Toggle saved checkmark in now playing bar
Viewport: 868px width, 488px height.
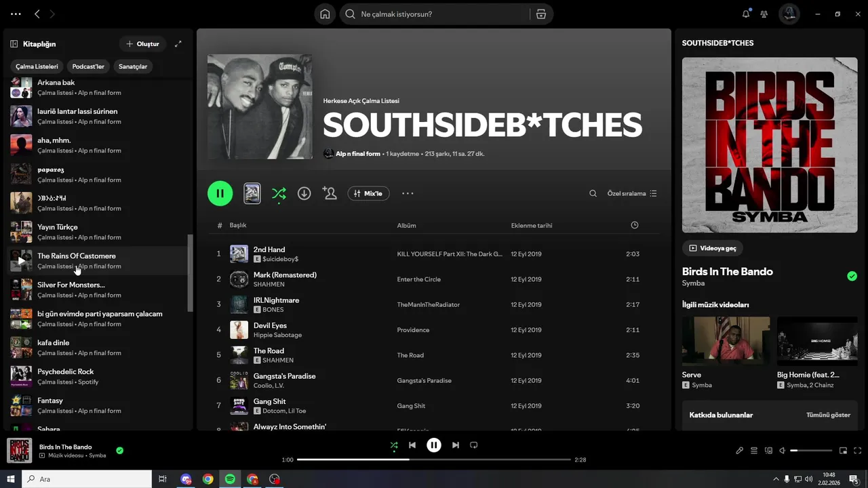(119, 450)
